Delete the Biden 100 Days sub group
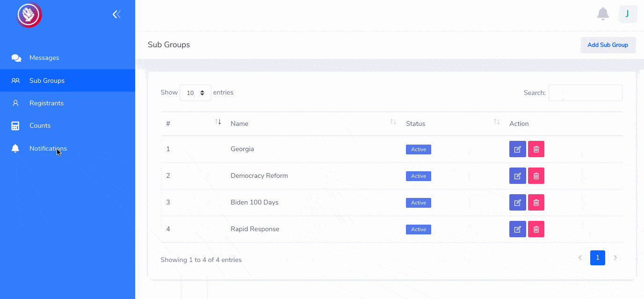This screenshot has height=299, width=644. [x=536, y=203]
